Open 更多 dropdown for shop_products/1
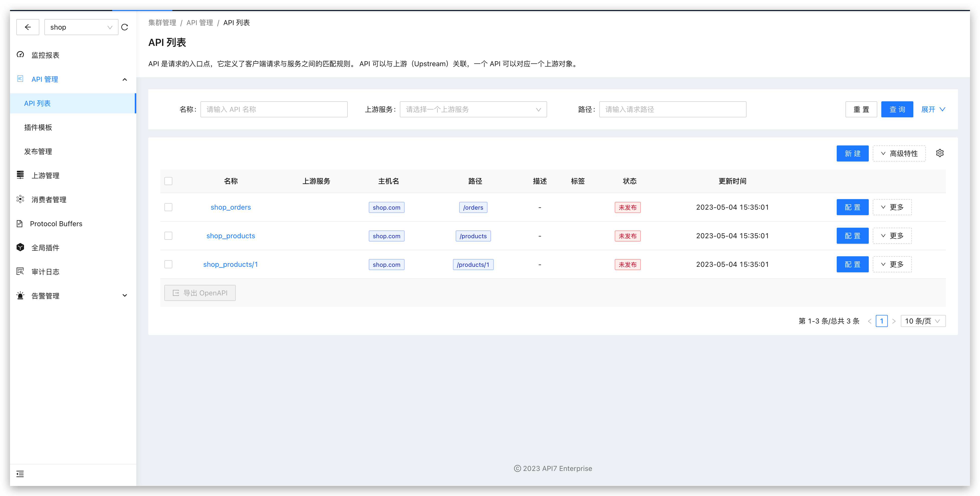Viewport: 980px width, 496px height. [x=892, y=264]
